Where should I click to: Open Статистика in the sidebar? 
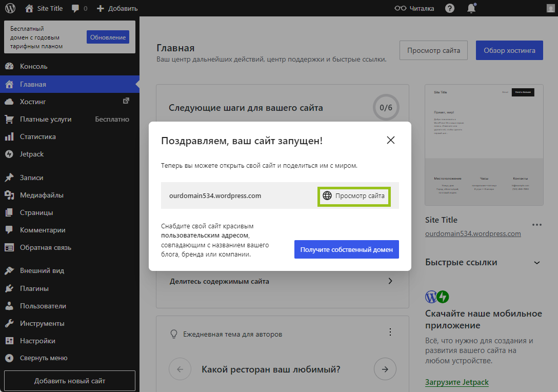tap(70, 136)
